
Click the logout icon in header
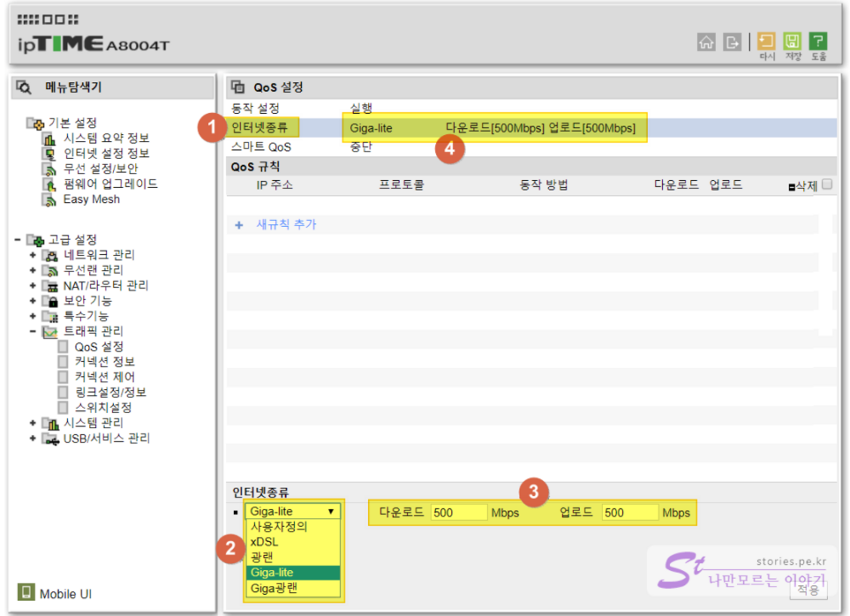[732, 42]
